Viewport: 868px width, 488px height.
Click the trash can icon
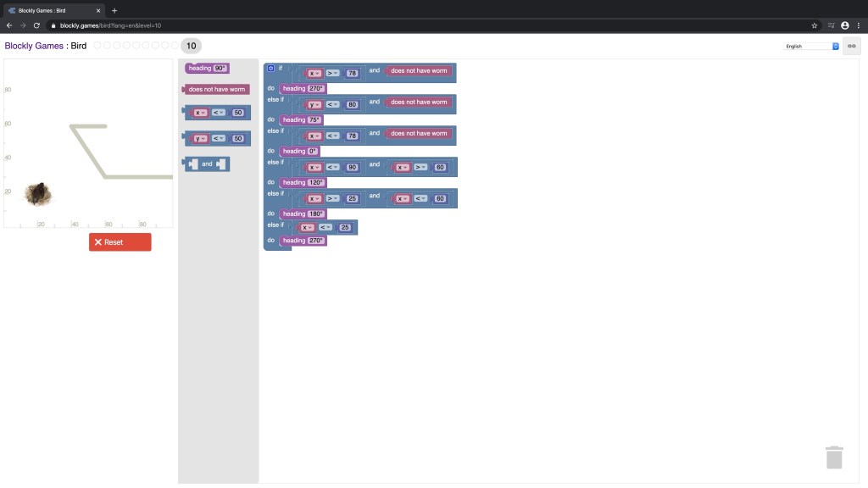pyautogui.click(x=834, y=457)
